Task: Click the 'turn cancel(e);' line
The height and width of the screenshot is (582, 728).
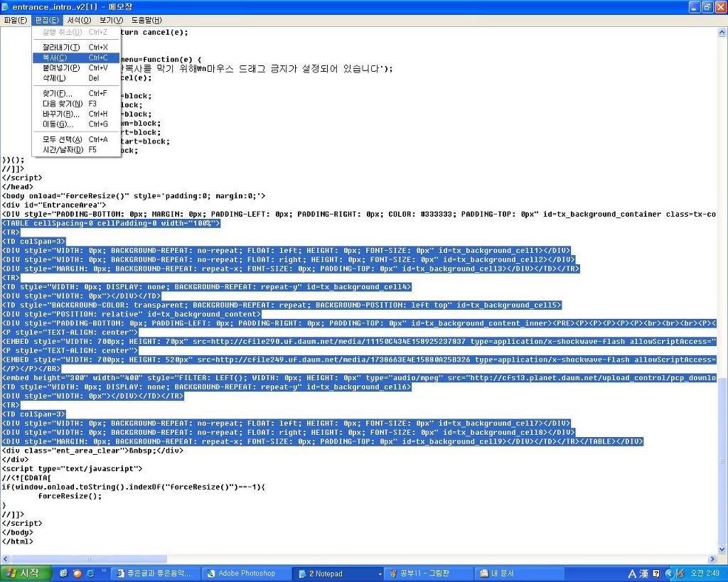Action: click(x=154, y=33)
